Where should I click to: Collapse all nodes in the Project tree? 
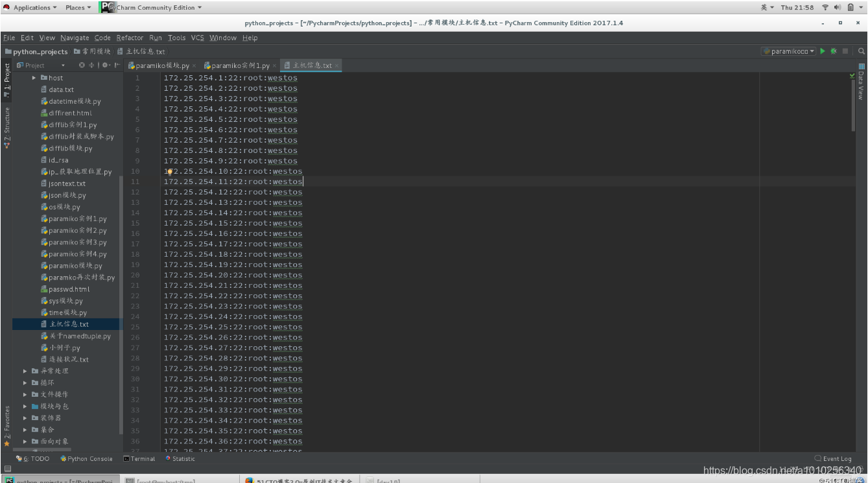91,65
